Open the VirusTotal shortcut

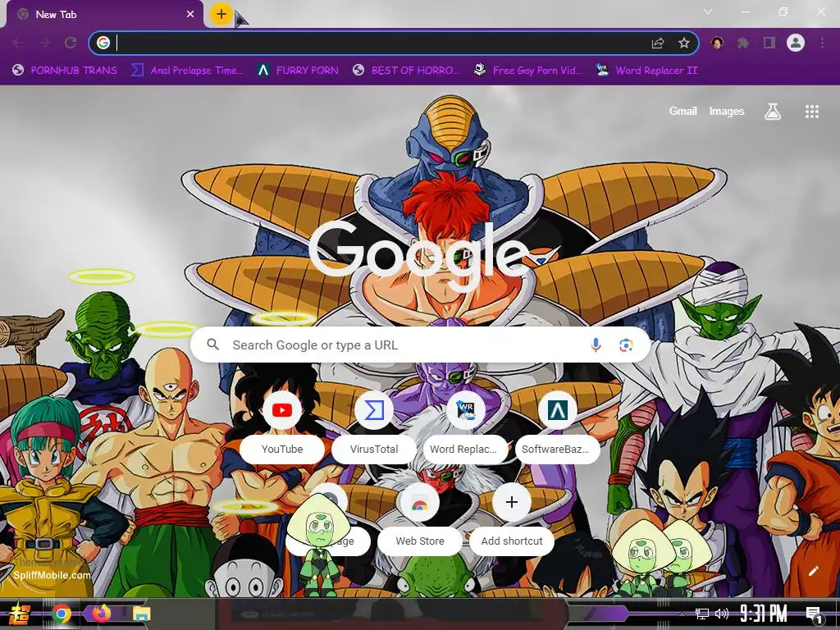pyautogui.click(x=374, y=427)
